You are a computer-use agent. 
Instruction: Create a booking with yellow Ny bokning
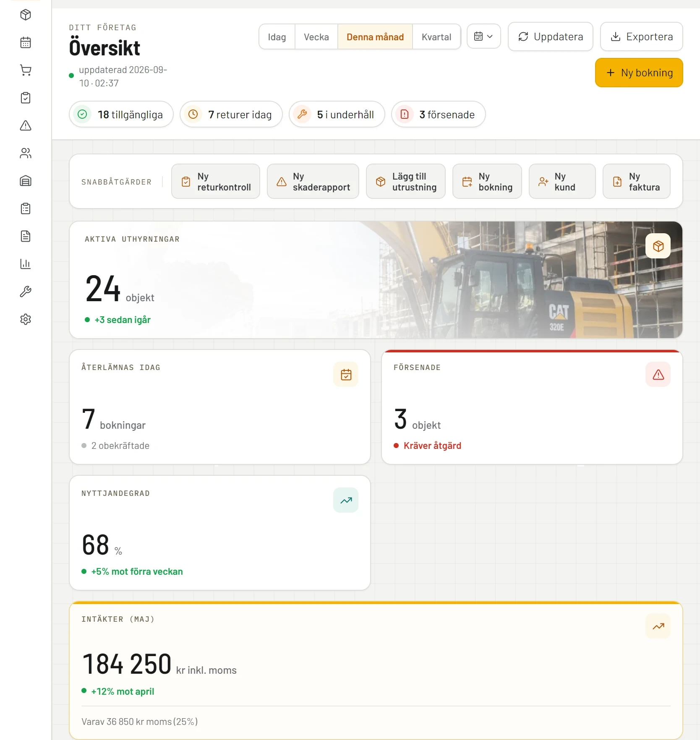(639, 73)
